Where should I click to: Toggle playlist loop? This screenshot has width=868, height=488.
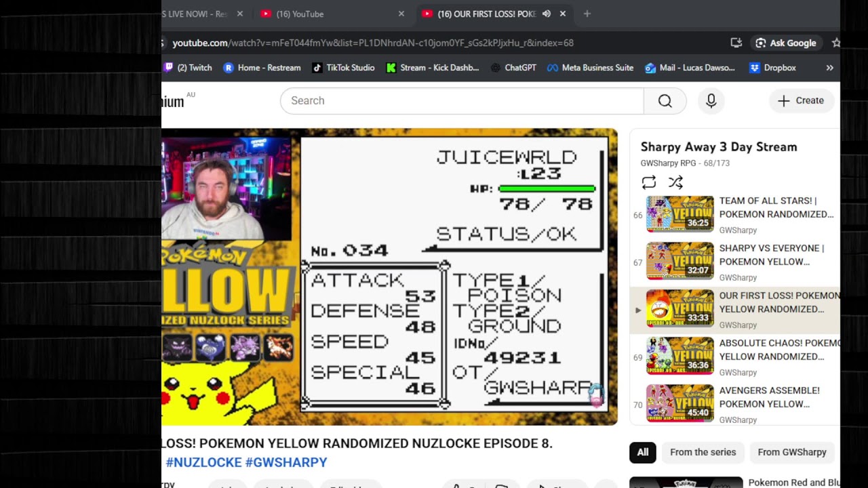[x=649, y=182]
